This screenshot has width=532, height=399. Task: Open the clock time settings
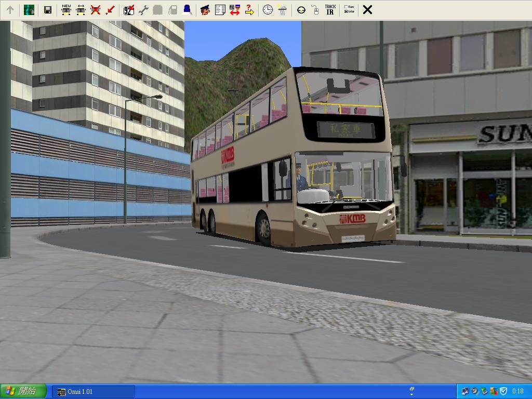(268, 10)
